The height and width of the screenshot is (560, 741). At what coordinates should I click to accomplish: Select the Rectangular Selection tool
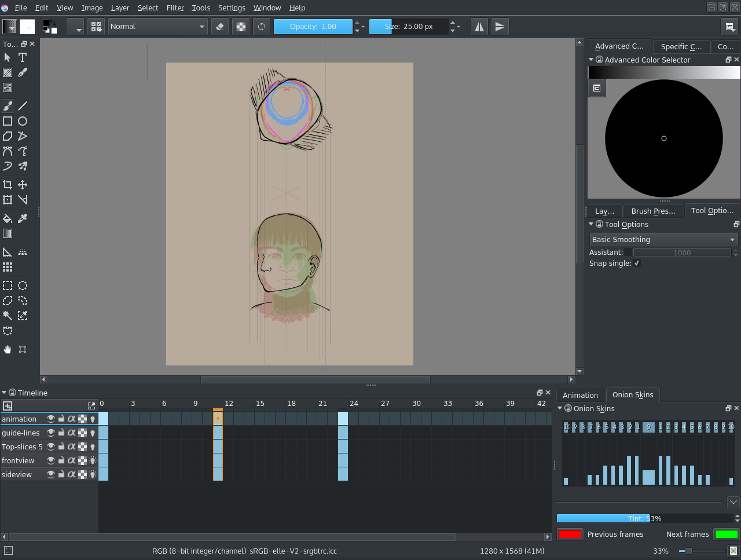pos(8,286)
